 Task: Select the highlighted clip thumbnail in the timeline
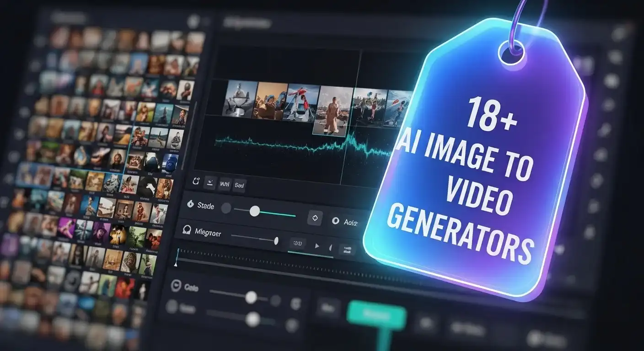(x=329, y=110)
